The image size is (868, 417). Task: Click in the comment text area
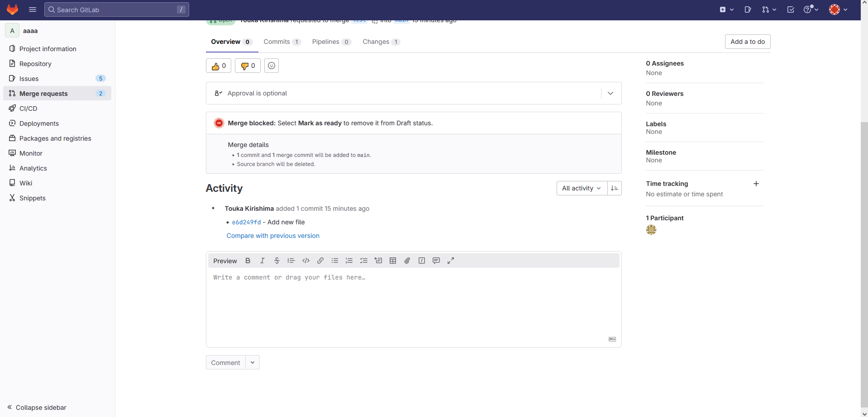pos(413,303)
